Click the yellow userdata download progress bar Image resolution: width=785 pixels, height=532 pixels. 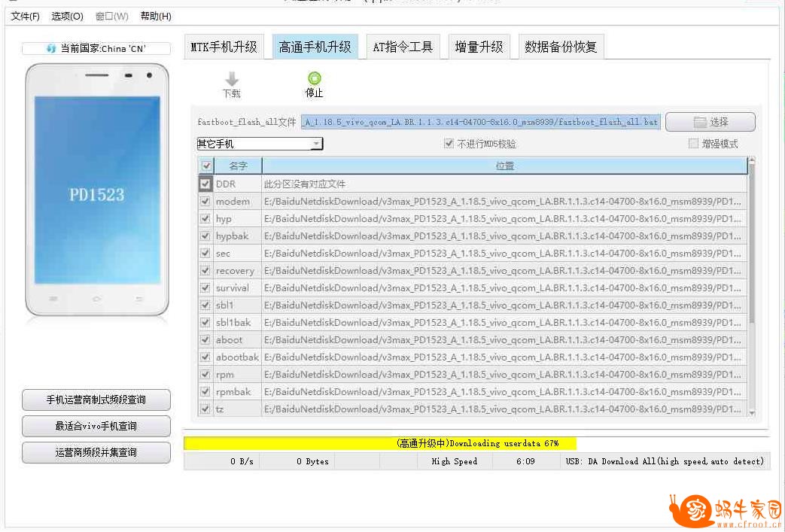click(379, 443)
